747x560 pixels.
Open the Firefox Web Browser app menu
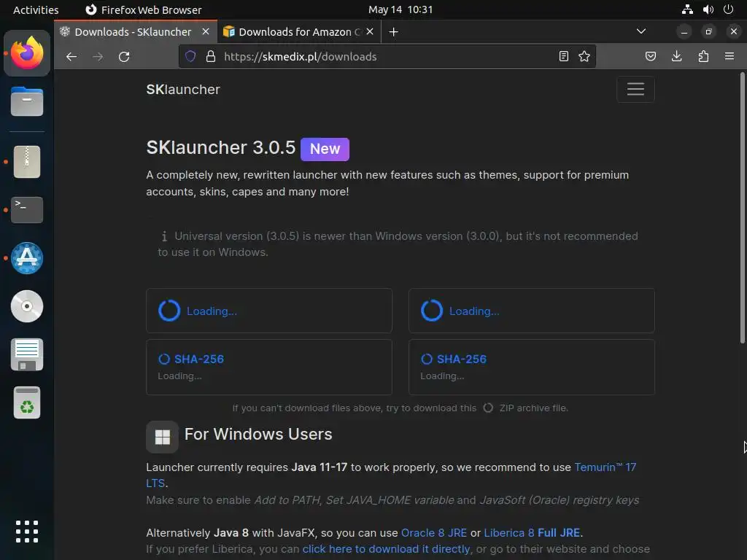pyautogui.click(x=144, y=9)
